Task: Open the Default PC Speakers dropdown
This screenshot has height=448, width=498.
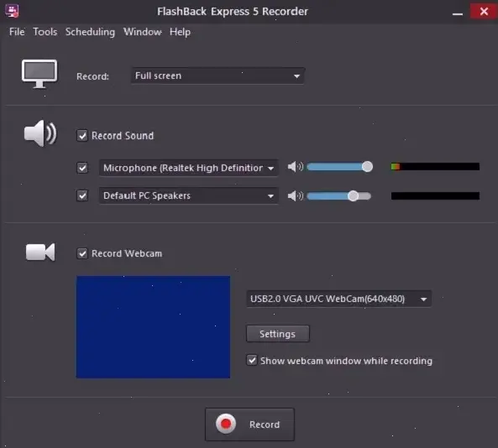Action: 189,195
